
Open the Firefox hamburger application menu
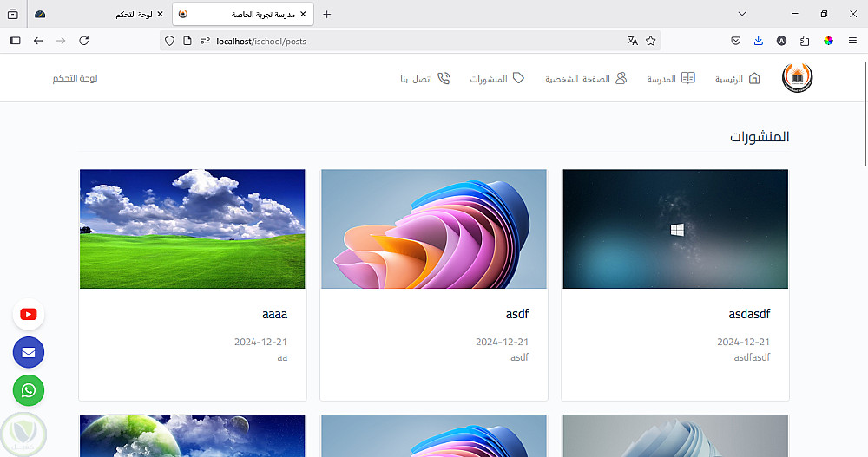click(852, 41)
